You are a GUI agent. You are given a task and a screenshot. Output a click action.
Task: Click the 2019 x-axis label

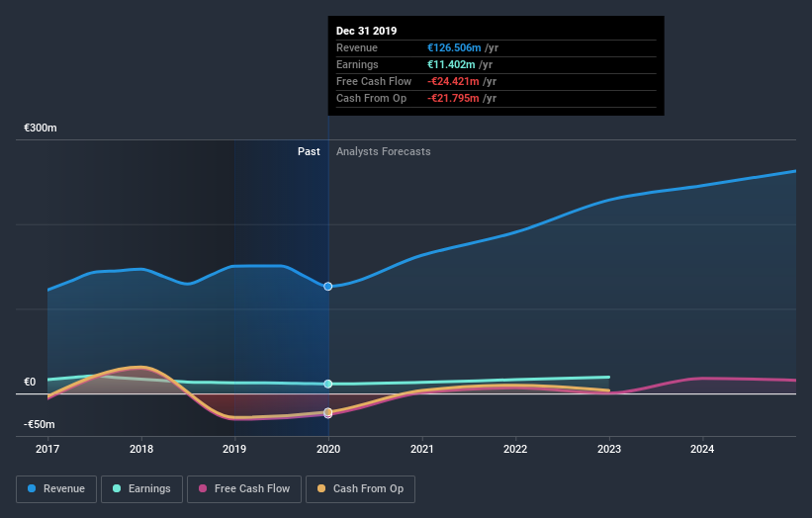[x=234, y=449]
